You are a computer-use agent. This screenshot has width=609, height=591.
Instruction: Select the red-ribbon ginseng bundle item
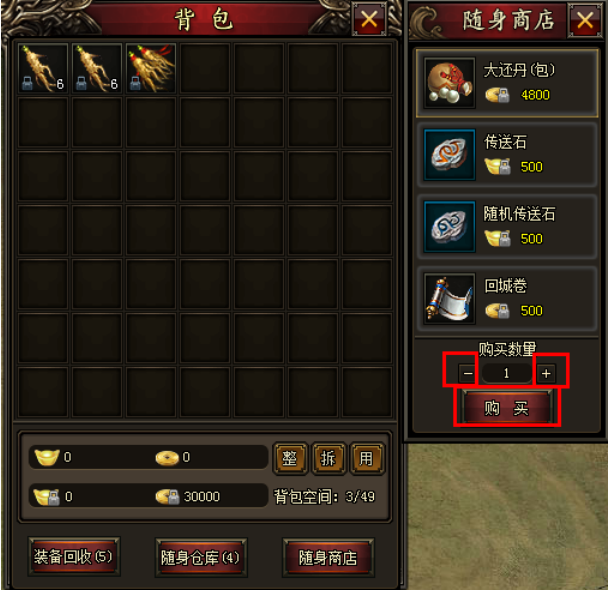click(x=151, y=68)
